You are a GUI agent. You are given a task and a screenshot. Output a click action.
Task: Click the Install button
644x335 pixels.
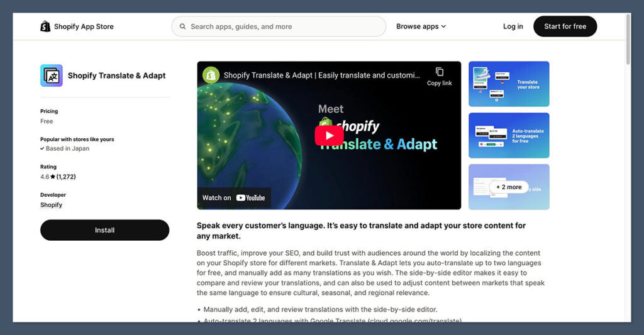[x=105, y=230]
